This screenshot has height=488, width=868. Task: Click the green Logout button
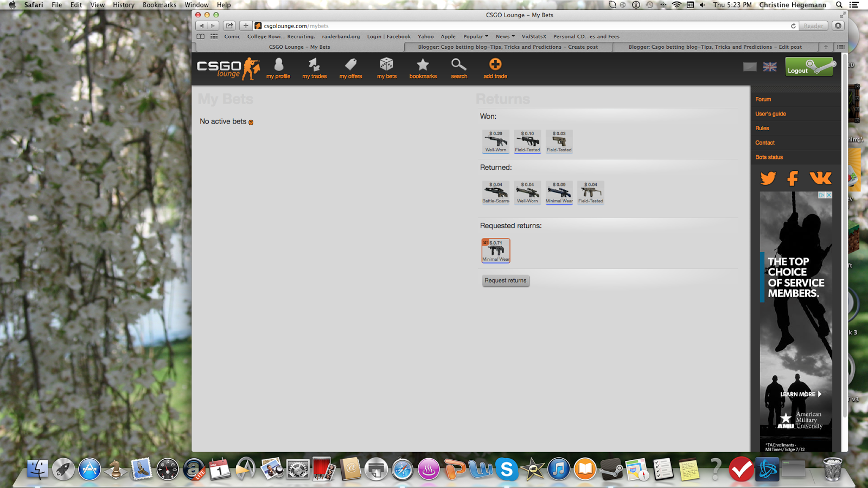[x=809, y=67]
